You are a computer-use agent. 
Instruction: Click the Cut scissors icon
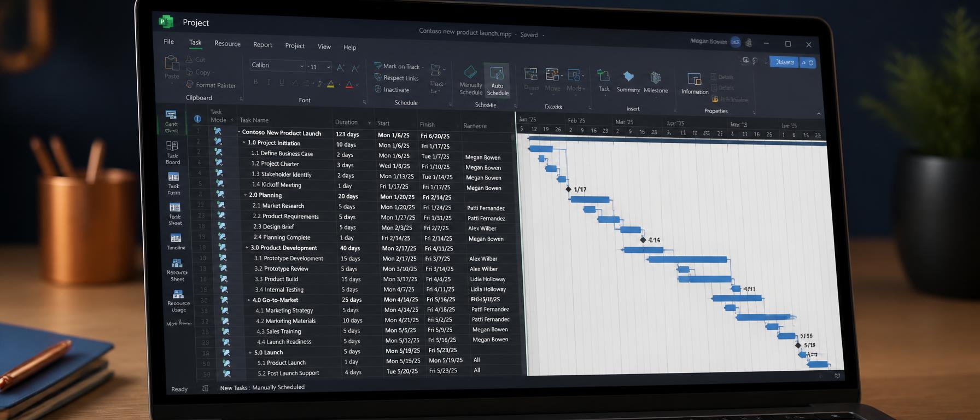click(189, 59)
